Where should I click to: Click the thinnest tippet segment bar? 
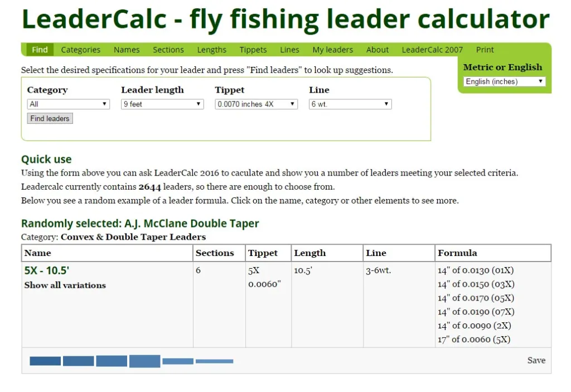click(x=214, y=361)
